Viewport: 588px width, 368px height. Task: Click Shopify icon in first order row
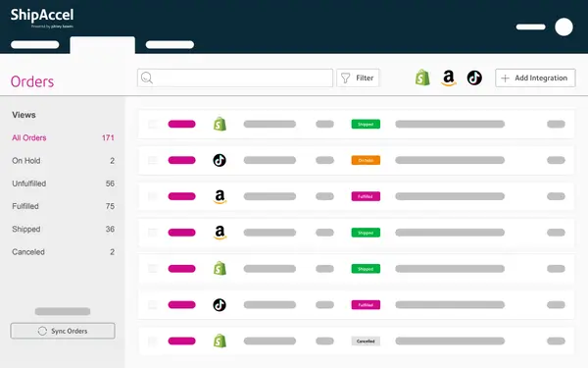(220, 124)
